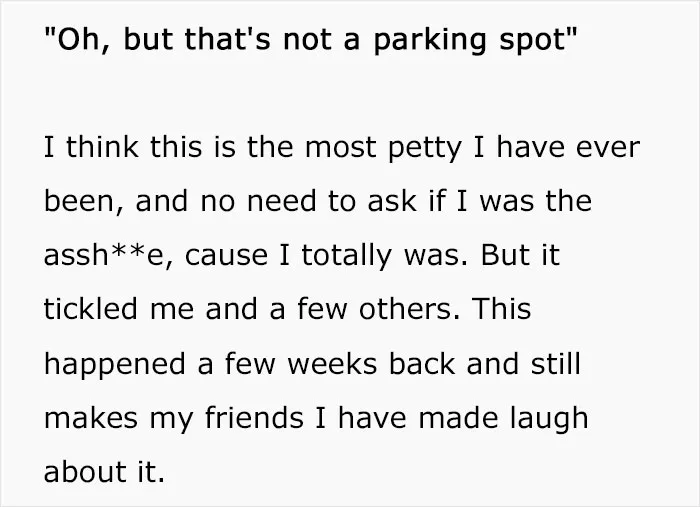Click the word "need" in the paragraph
This screenshot has height=507, width=700.
[282, 201]
